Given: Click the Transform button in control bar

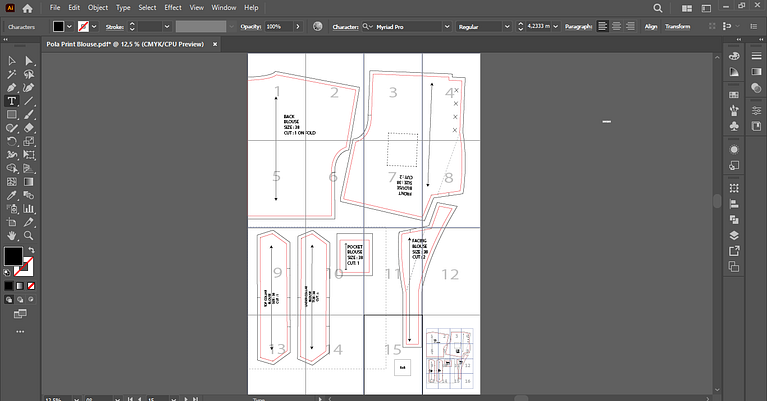Looking at the screenshot, I should coord(677,26).
